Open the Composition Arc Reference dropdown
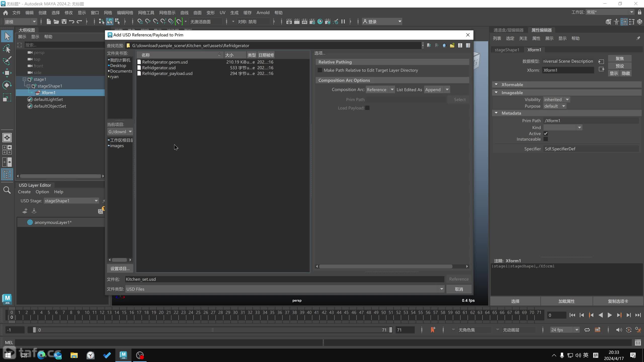 tap(380, 90)
